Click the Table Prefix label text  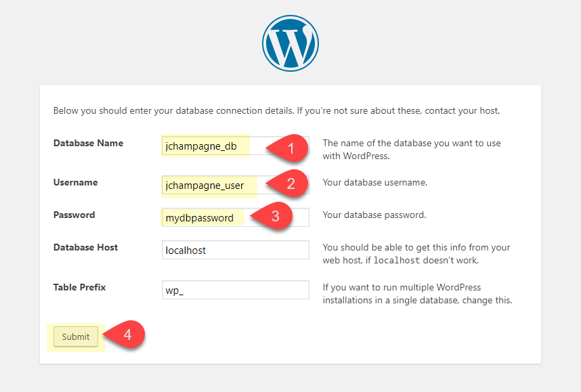79,287
